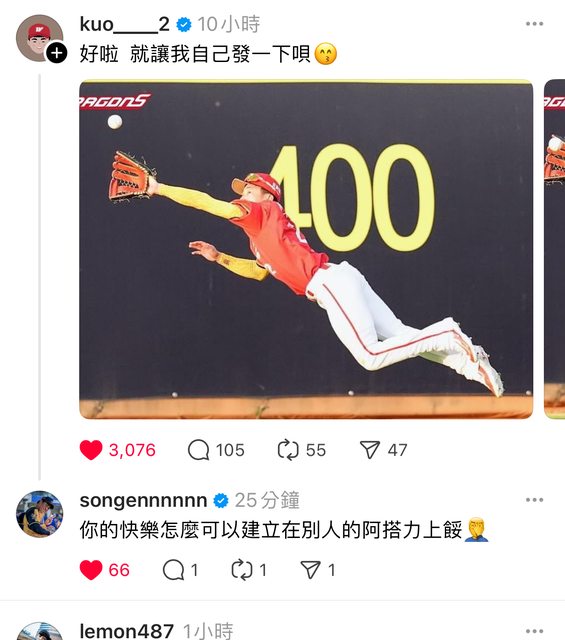Open more options for songennnnnn reply
Viewport: 565px width, 640px height.
coord(534,500)
